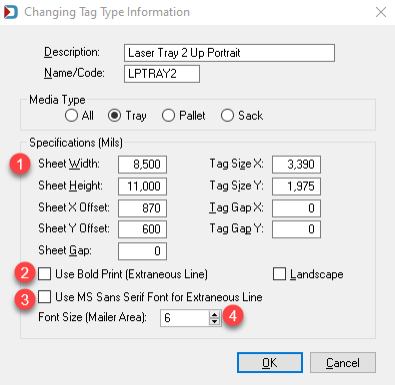Screen dimensions: 395x385
Task: Confirm changes with the OK button
Action: pos(270,363)
